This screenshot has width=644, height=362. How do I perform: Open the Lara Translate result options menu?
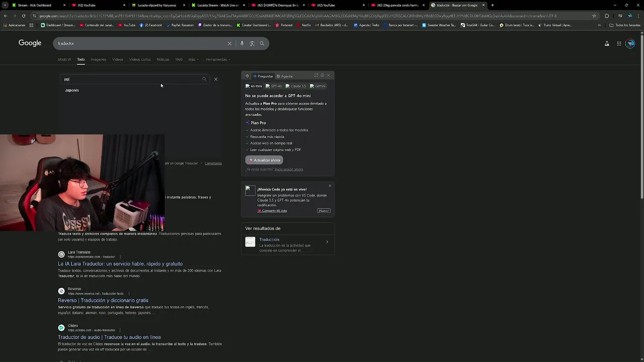click(x=120, y=257)
